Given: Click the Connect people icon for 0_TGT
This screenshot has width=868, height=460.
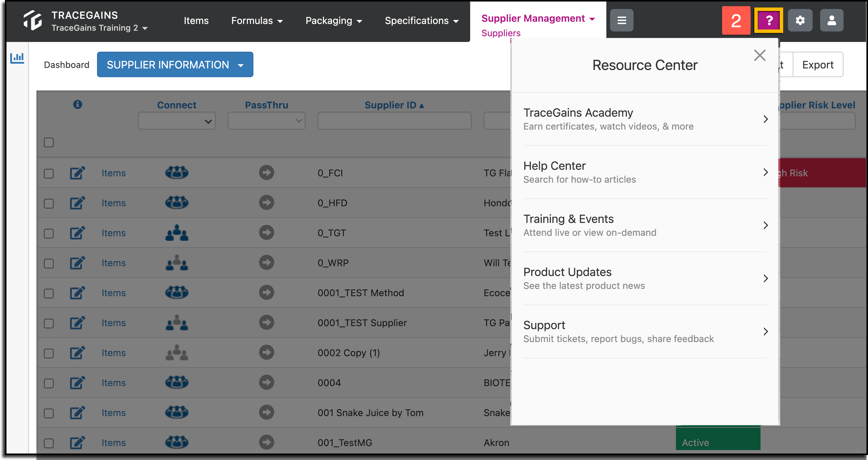Looking at the screenshot, I should [x=177, y=232].
